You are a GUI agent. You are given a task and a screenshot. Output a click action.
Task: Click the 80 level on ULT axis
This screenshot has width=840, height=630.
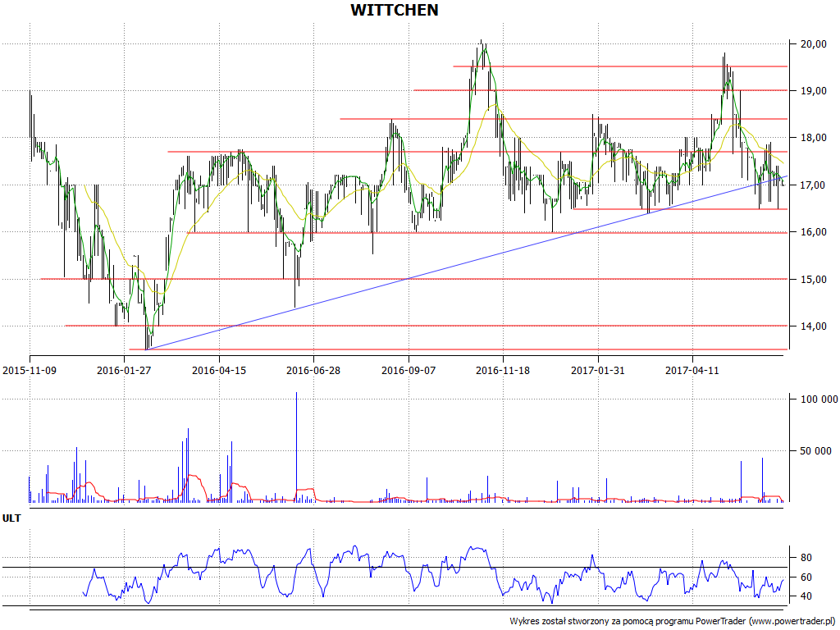pos(806,558)
